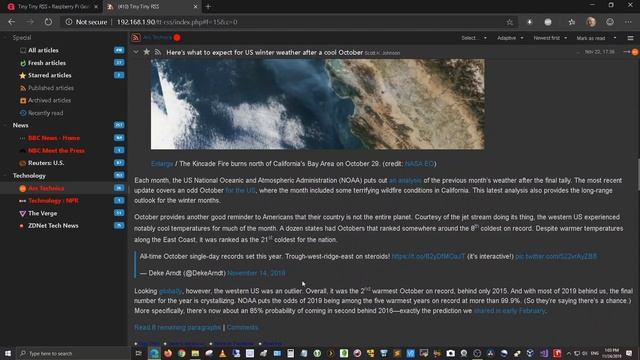Open Task View on the taskbar
This screenshot has width=640, height=360.
coord(139,353)
